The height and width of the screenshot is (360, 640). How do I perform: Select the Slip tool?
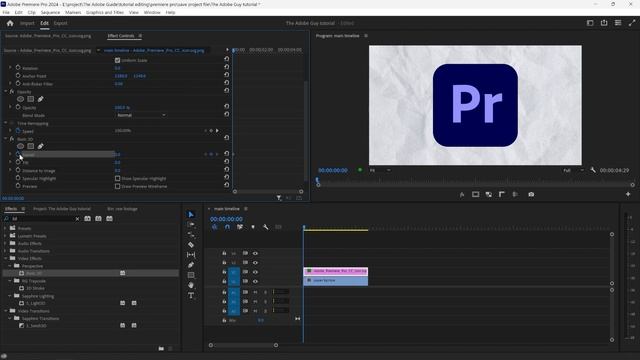click(191, 255)
